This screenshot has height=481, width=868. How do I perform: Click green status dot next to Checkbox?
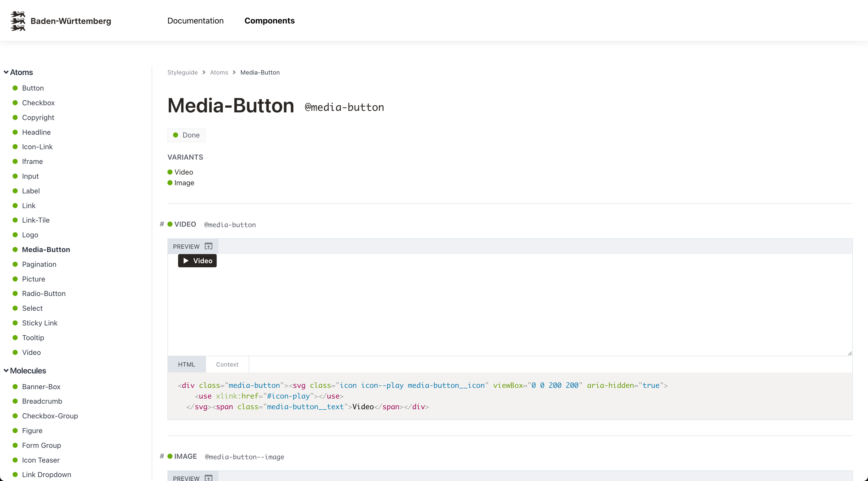tap(15, 103)
